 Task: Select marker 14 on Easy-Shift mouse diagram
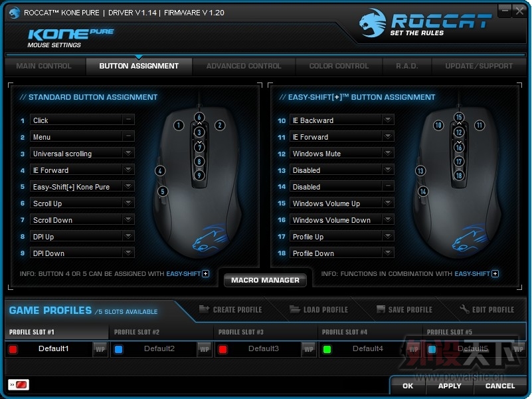tap(423, 192)
